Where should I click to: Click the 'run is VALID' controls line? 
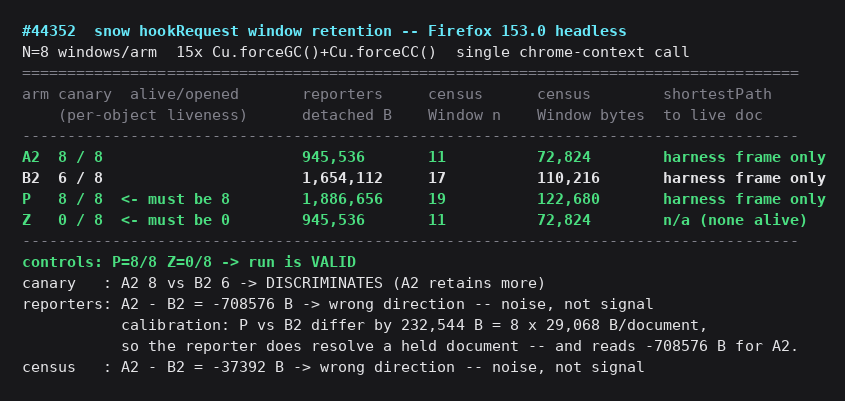[189, 262]
